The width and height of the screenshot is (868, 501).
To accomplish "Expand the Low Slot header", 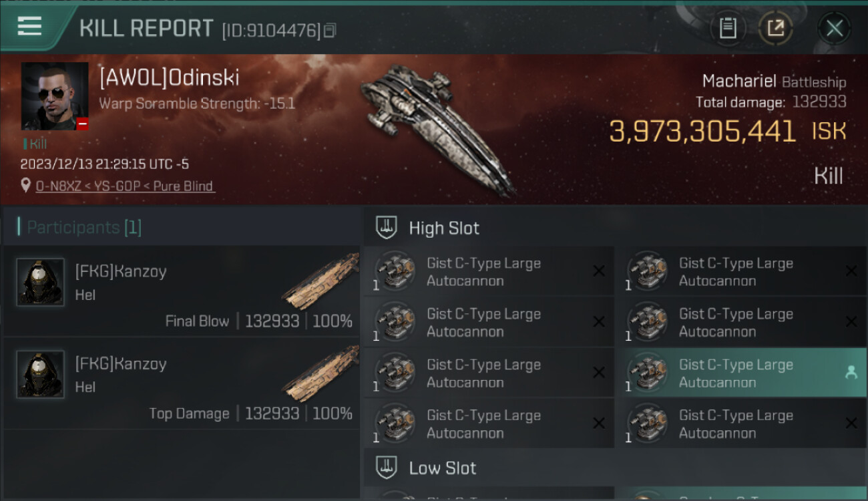I will tap(615, 468).
